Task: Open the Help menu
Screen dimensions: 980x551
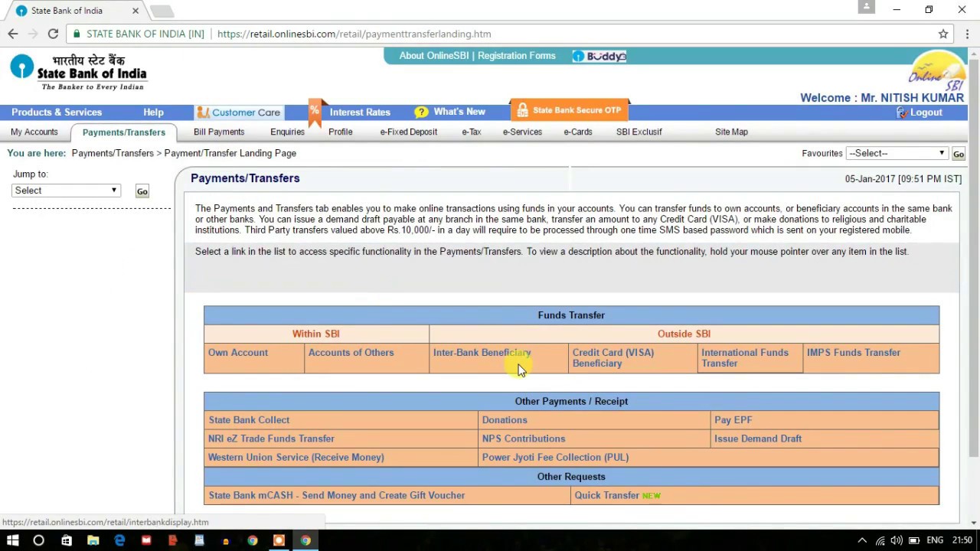Action: tap(153, 112)
